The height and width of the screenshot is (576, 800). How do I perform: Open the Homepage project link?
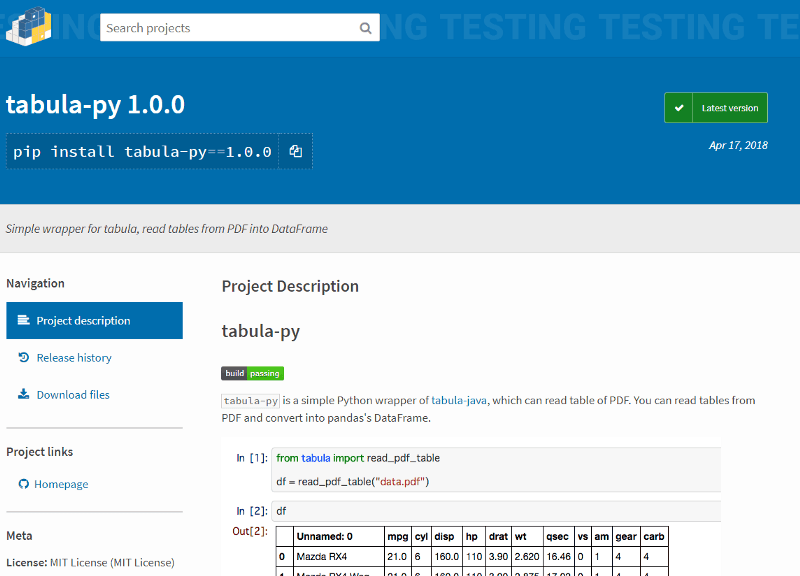pos(61,484)
